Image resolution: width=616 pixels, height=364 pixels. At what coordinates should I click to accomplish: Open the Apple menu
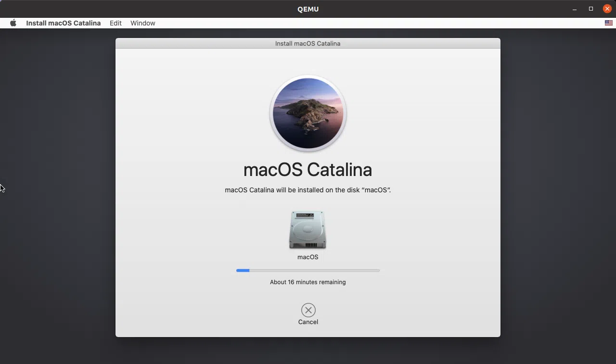(13, 23)
